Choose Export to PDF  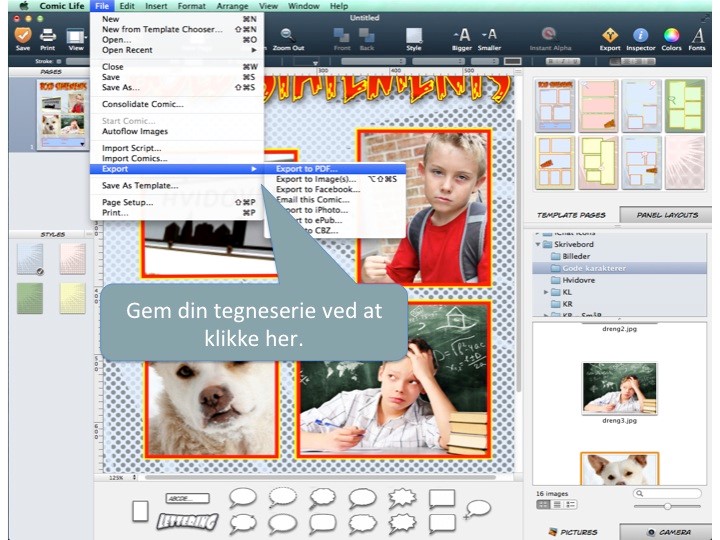click(x=336, y=169)
